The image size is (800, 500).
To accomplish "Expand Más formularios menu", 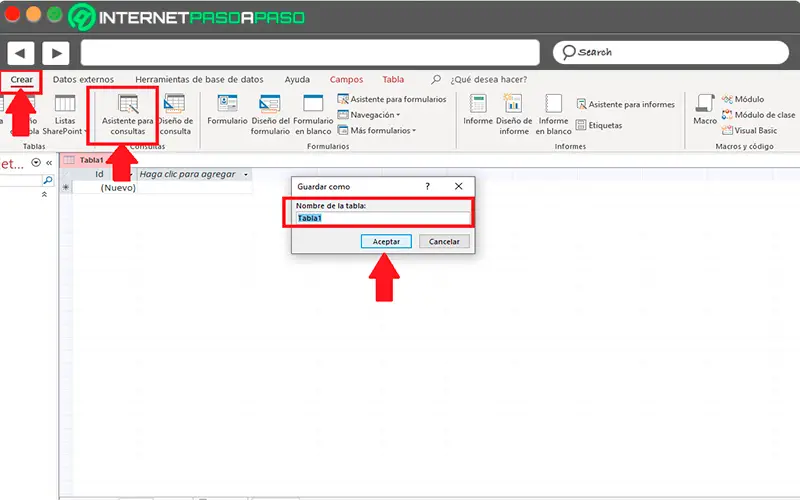I will pos(377,131).
